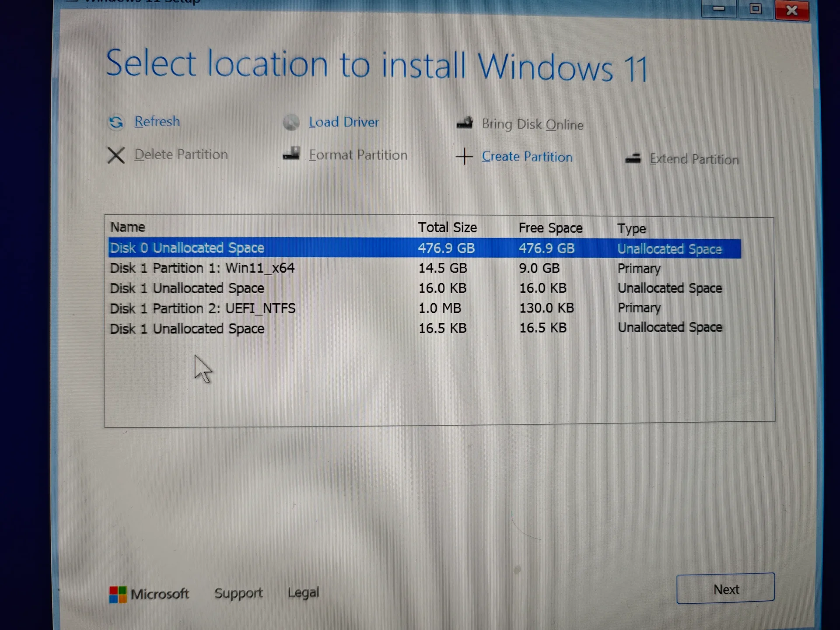
Task: Select Disk 1 Unallocated Space 16.5 KB row
Action: tap(424, 328)
